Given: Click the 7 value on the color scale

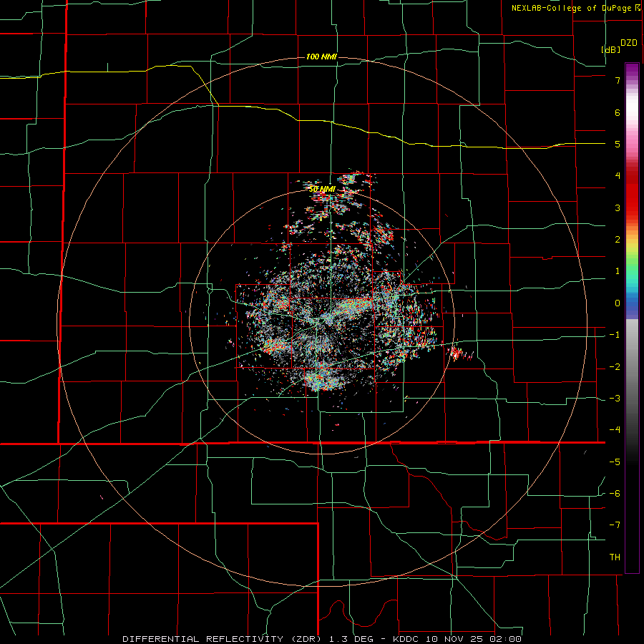Looking at the screenshot, I should click(618, 80).
